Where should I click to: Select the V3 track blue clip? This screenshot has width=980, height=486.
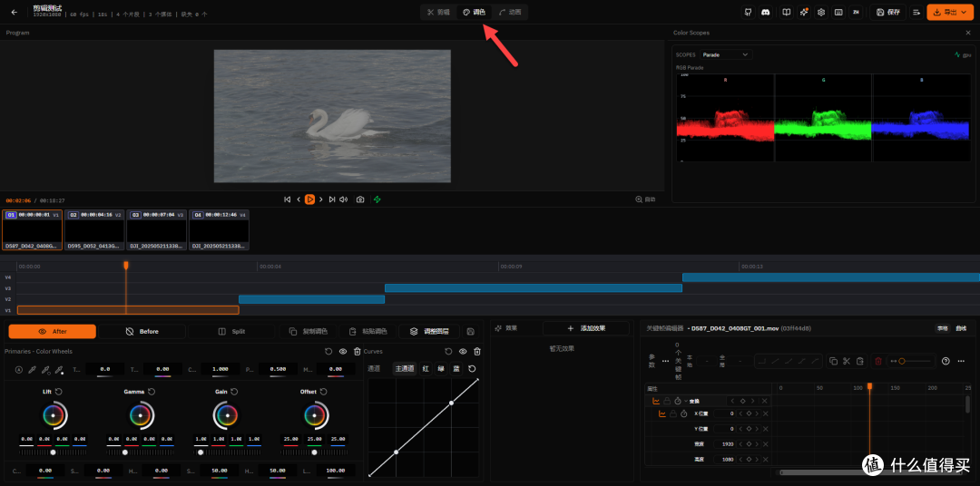tap(534, 288)
